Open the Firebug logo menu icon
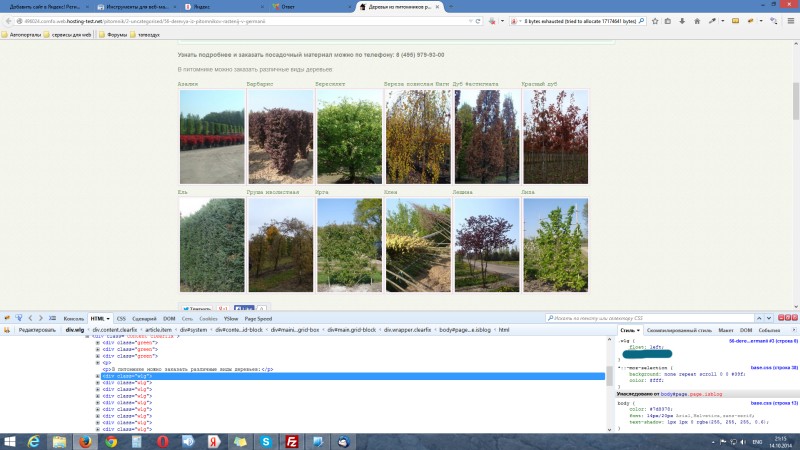This screenshot has height=450, width=800. (7, 318)
